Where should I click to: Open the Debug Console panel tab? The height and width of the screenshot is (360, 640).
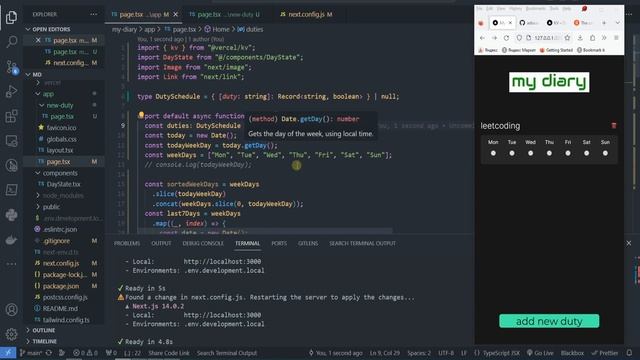203,243
